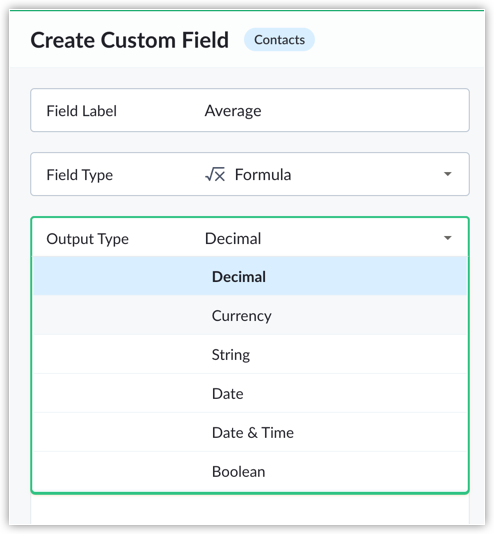Click the Create Custom Field heading
The width and height of the screenshot is (494, 534).
129,40
